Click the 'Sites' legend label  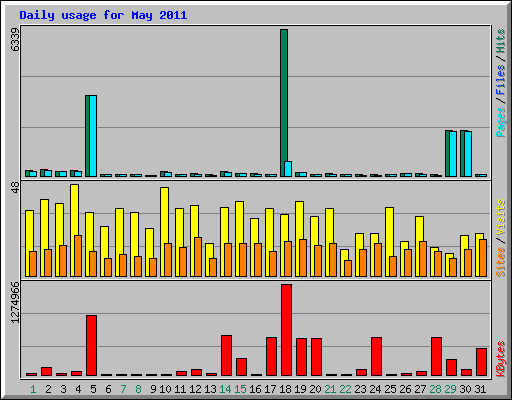pyautogui.click(x=500, y=262)
